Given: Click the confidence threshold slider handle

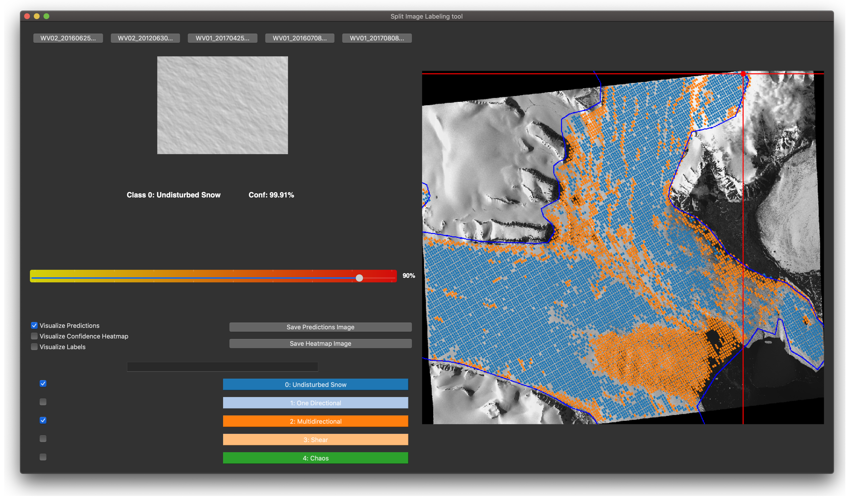Looking at the screenshot, I should point(359,278).
